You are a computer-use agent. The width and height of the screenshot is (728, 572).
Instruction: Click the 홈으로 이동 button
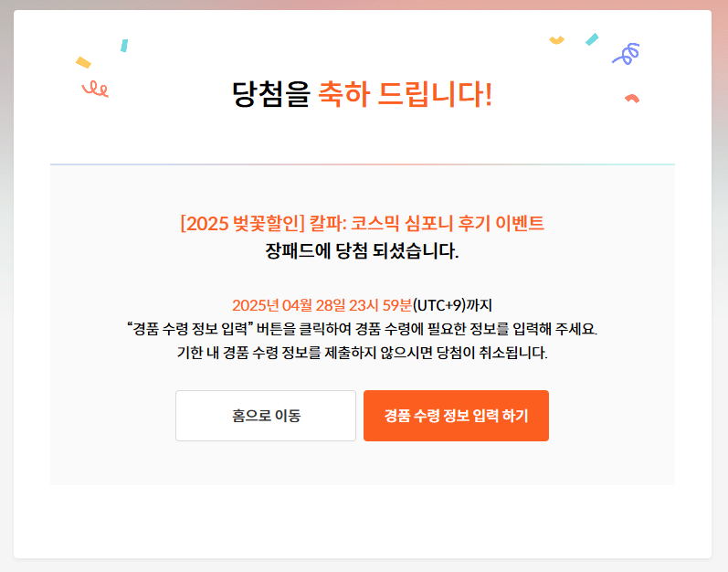click(x=266, y=416)
